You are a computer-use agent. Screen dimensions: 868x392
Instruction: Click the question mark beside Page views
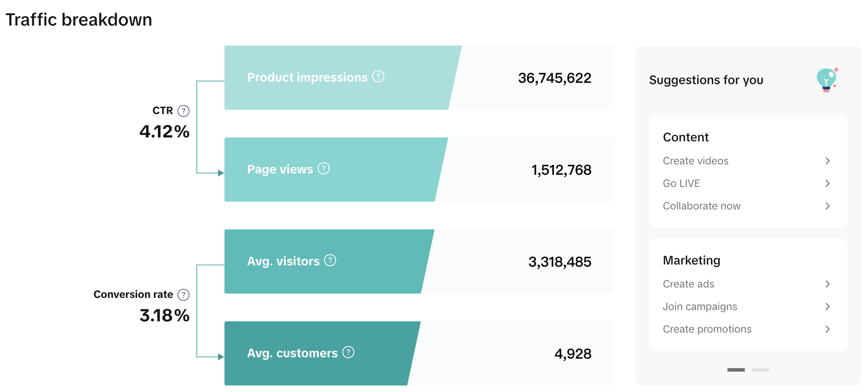[324, 169]
